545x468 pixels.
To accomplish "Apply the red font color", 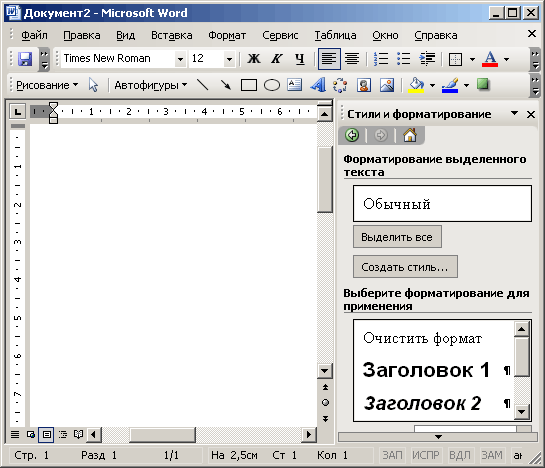I will pos(490,59).
